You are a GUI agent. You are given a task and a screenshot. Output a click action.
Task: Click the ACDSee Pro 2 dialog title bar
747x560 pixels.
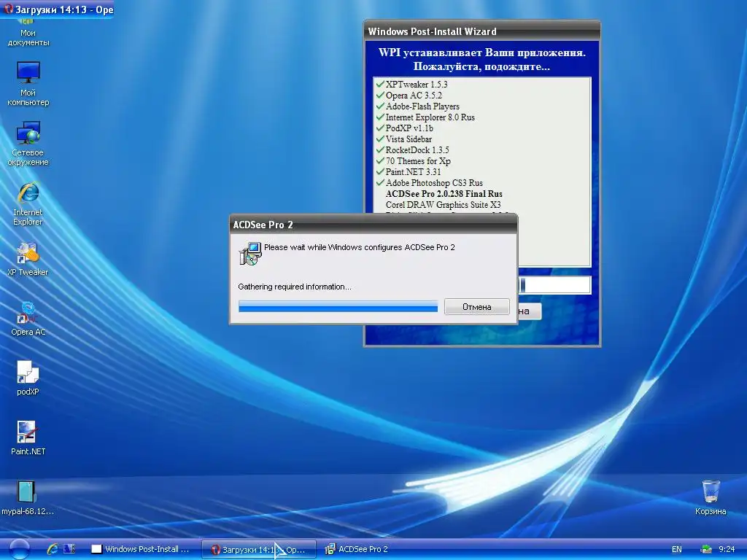[x=373, y=225]
